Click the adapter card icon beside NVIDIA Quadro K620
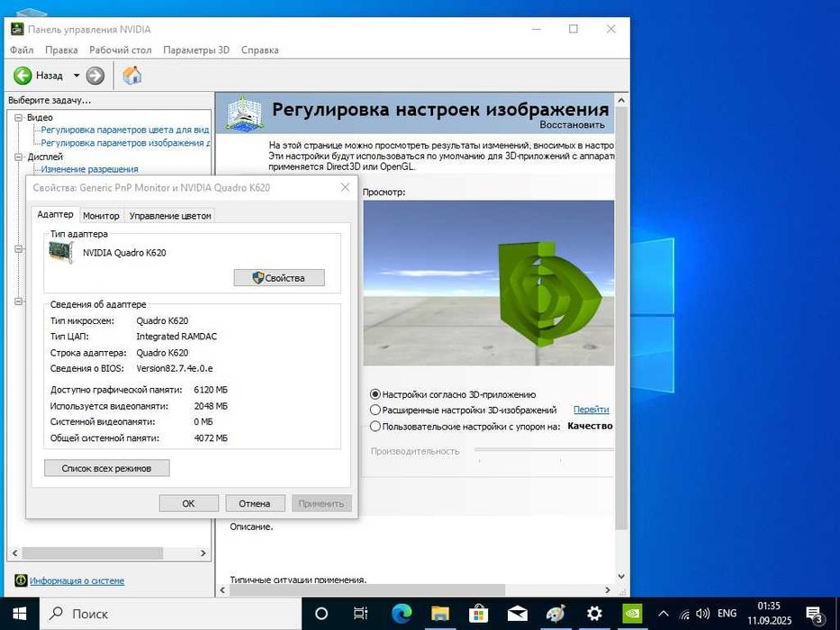The width and height of the screenshot is (840, 630). coord(60,252)
